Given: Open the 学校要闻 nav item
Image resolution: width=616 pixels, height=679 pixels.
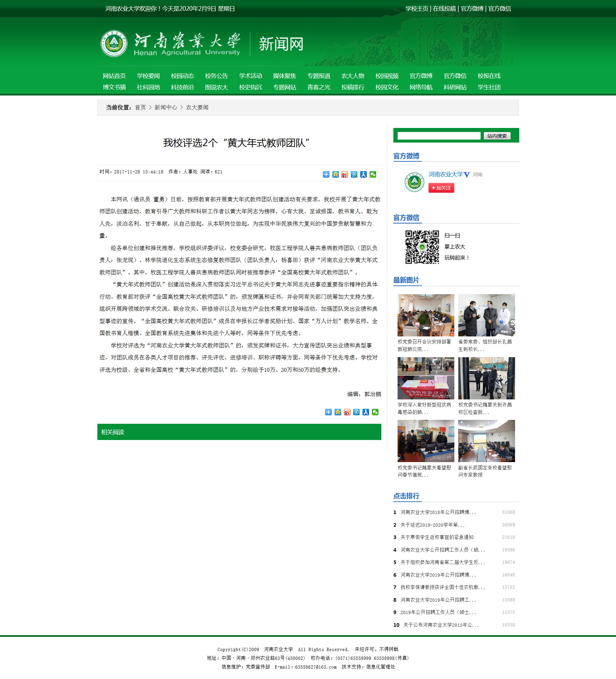Looking at the screenshot, I should point(148,76).
